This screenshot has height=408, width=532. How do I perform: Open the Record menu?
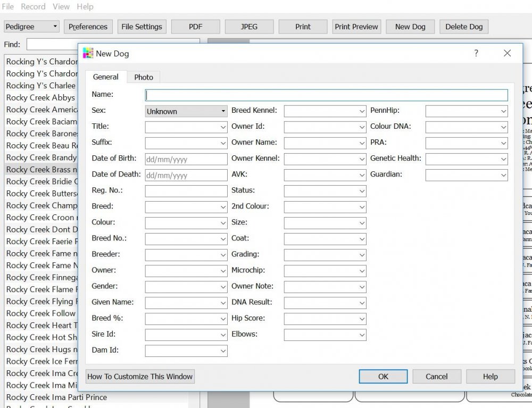pyautogui.click(x=33, y=7)
